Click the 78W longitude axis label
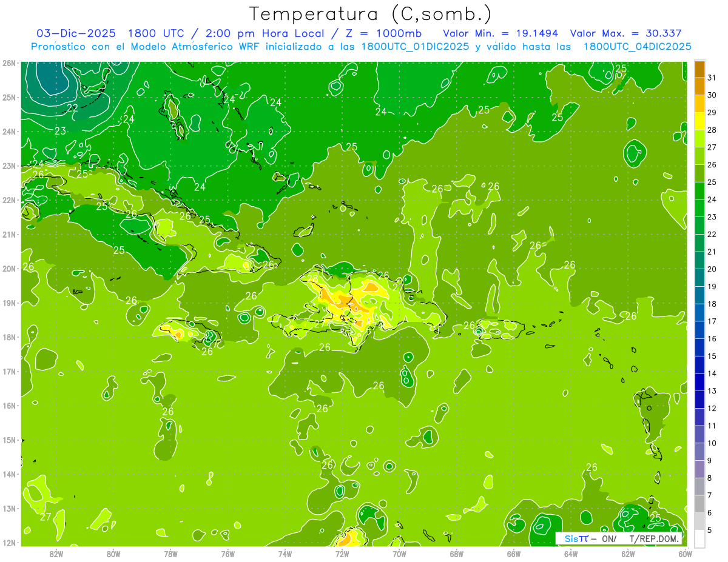 pyautogui.click(x=170, y=554)
